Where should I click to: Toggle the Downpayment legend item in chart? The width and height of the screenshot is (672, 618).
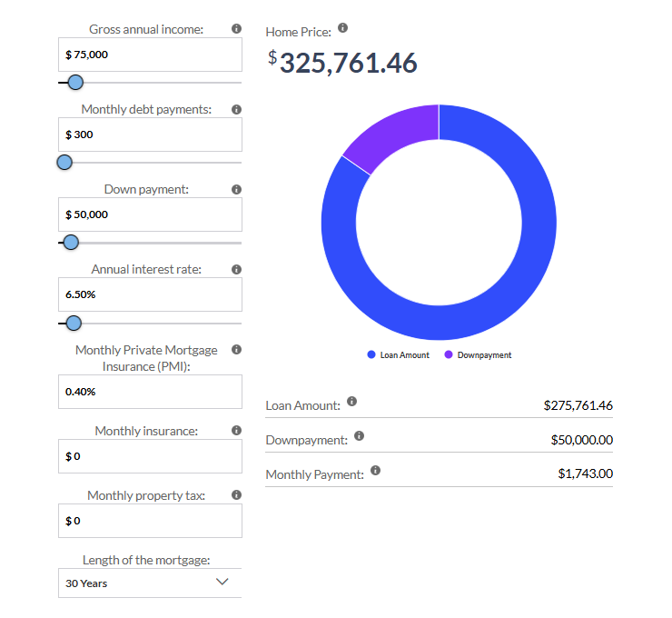pyautogui.click(x=478, y=354)
